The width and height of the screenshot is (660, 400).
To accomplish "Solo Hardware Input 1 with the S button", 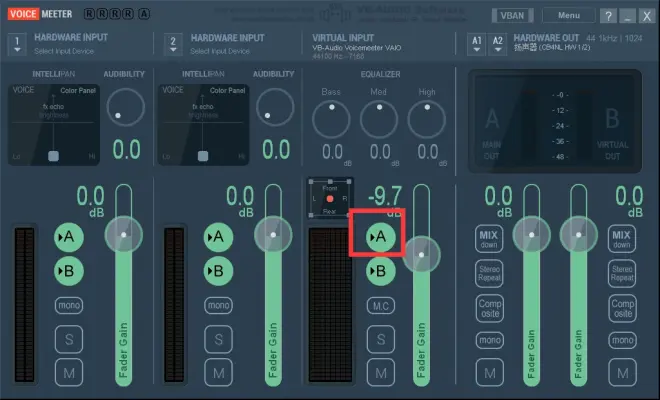I will coord(69,339).
